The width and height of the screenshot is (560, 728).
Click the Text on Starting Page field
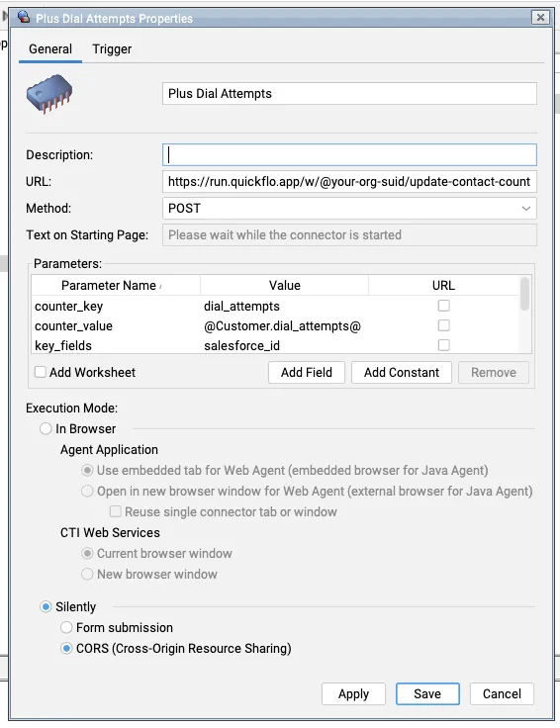click(x=349, y=235)
